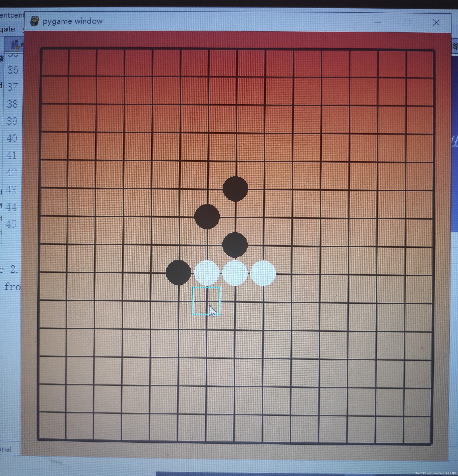The height and width of the screenshot is (476, 458).
Task: Click line number 43 in background editor
Action: pos(11,190)
